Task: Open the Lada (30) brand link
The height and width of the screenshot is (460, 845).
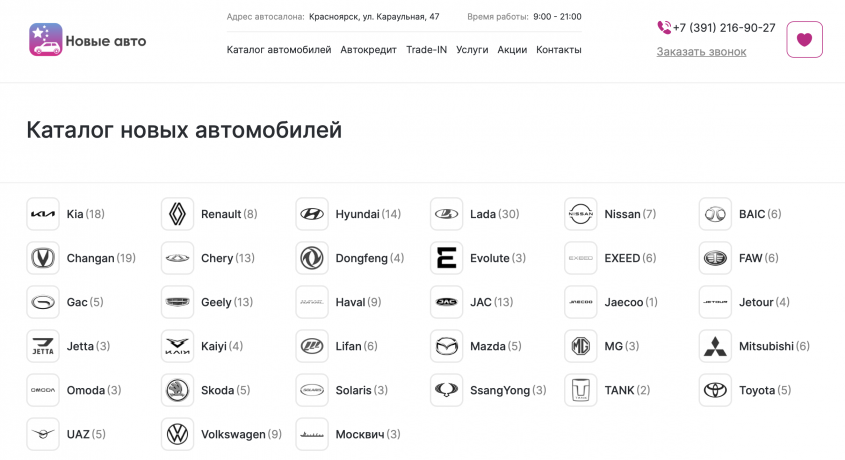Action: (494, 214)
